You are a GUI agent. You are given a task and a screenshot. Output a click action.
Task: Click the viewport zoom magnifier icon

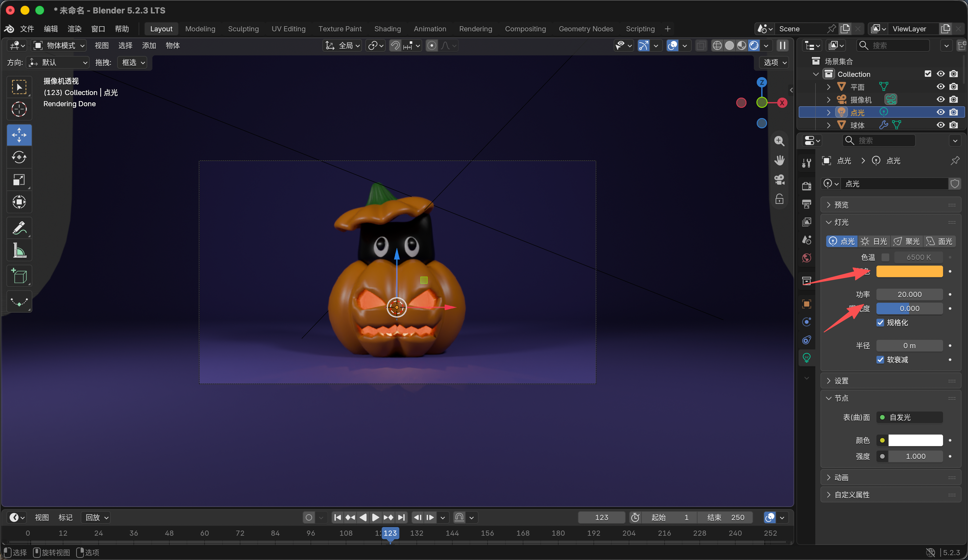779,141
